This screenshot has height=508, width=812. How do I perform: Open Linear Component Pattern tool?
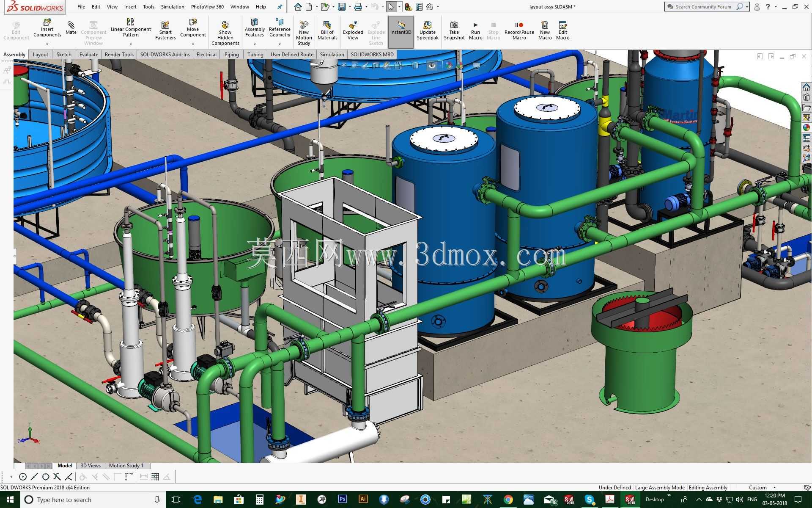click(131, 28)
